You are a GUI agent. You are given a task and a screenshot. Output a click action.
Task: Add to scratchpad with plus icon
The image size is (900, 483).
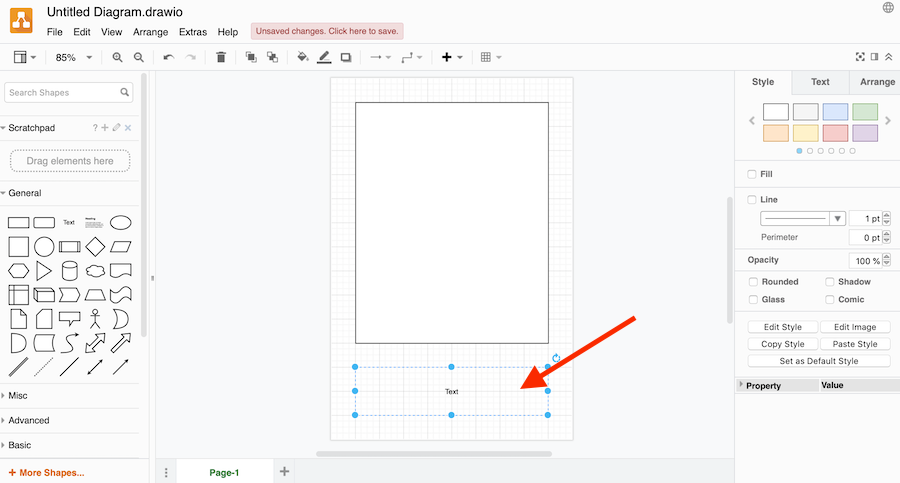[105, 127]
